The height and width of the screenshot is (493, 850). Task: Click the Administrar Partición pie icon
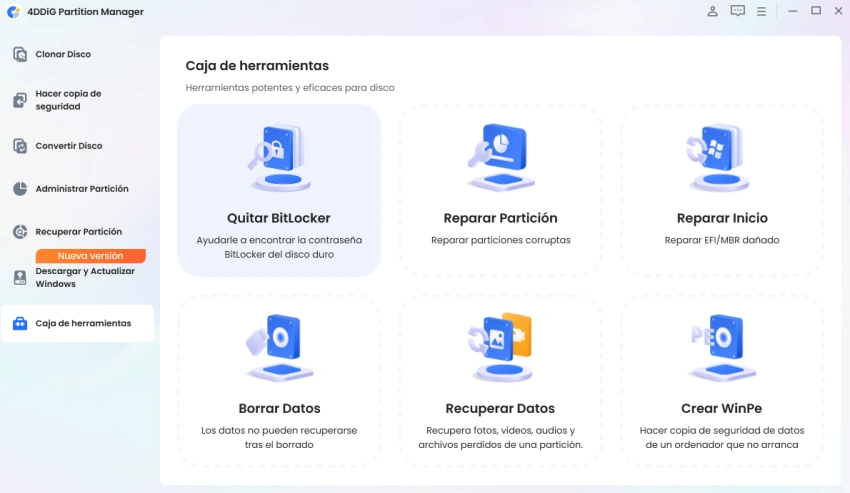pyautogui.click(x=20, y=189)
